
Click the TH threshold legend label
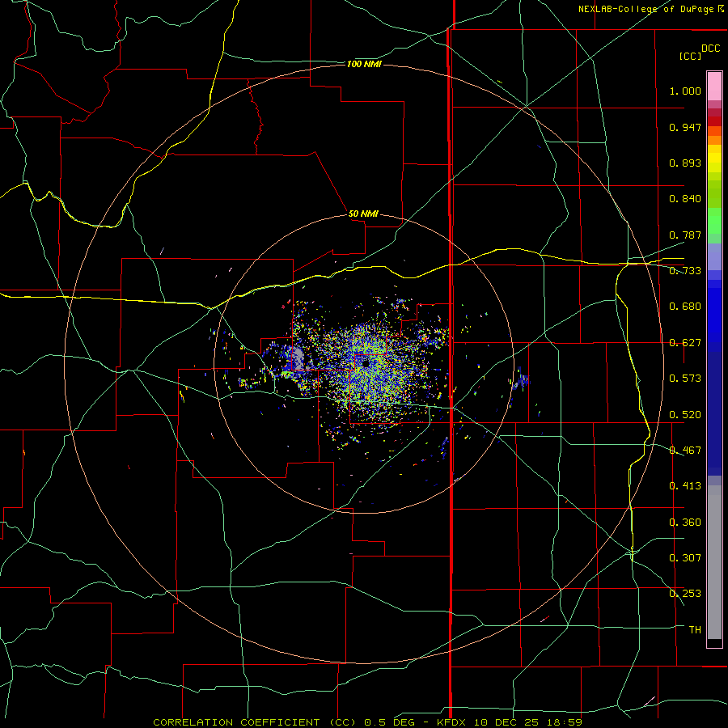(x=695, y=630)
